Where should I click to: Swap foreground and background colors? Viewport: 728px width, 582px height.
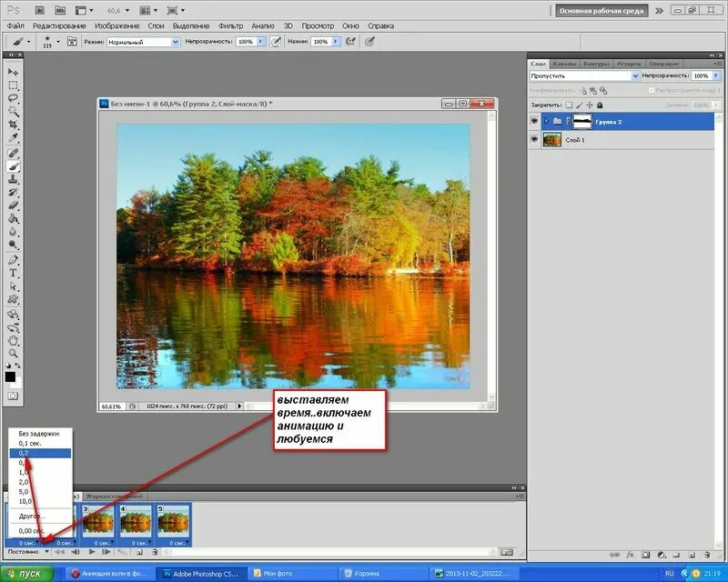[17, 366]
